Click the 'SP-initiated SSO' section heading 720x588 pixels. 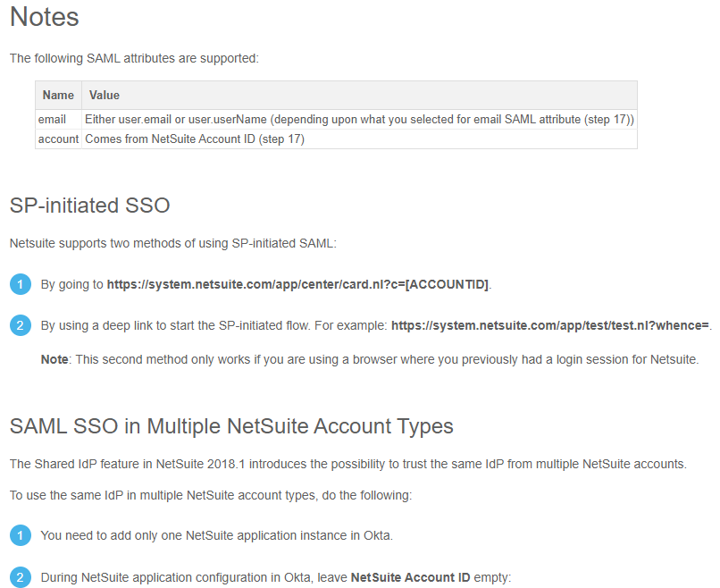[x=89, y=206]
